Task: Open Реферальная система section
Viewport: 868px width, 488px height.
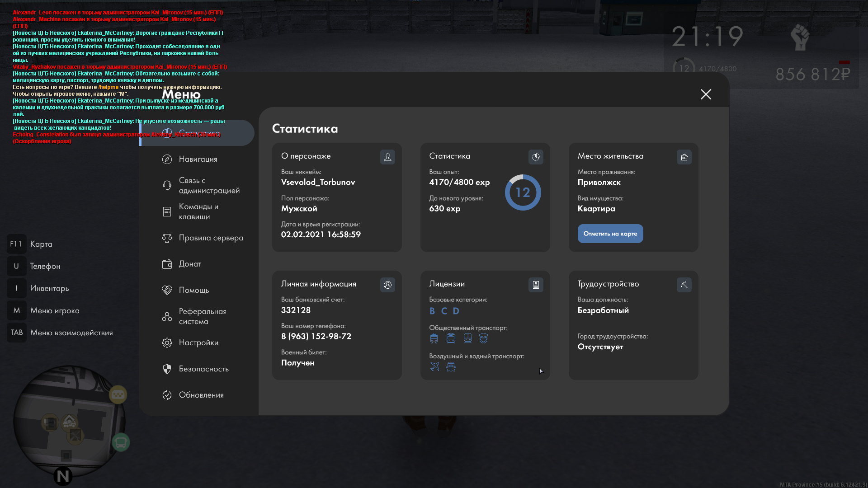Action: pyautogui.click(x=202, y=316)
